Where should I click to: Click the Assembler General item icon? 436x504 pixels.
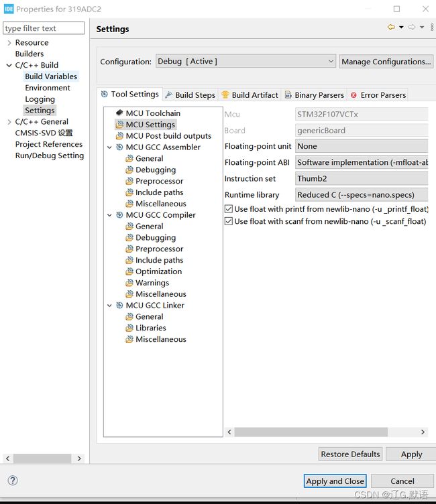coord(129,158)
